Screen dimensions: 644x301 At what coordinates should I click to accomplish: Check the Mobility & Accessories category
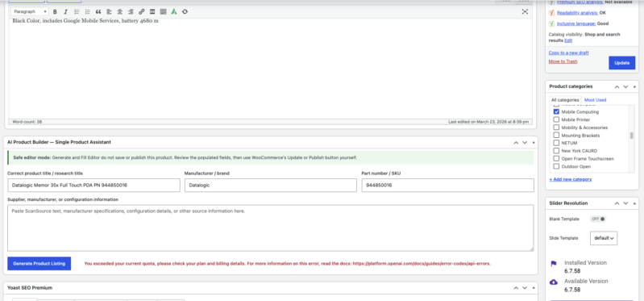coord(556,128)
